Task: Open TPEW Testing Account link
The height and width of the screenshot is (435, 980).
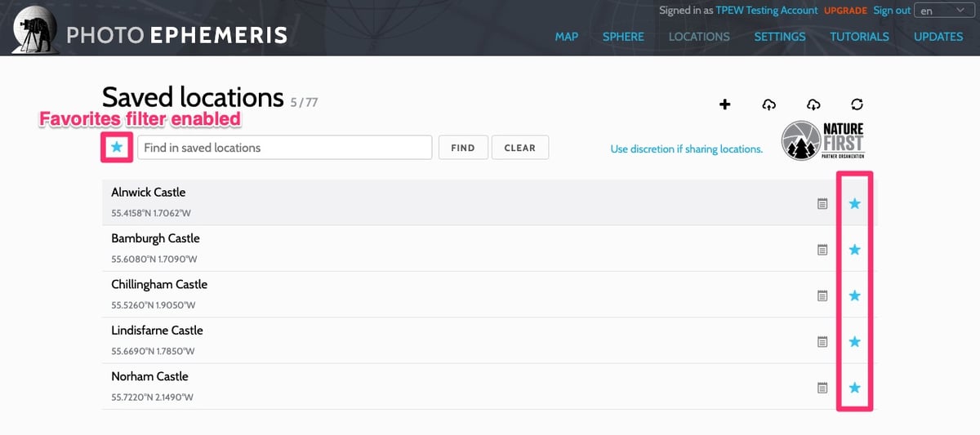Action: coord(767,11)
